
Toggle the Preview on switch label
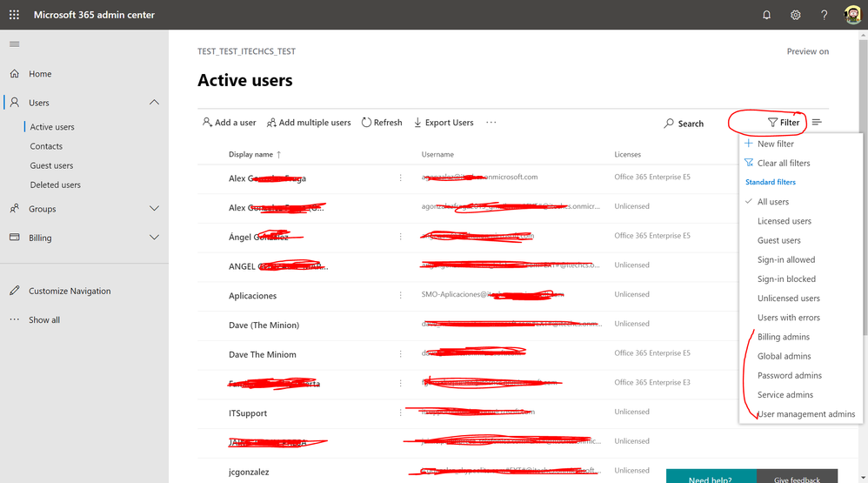(808, 51)
